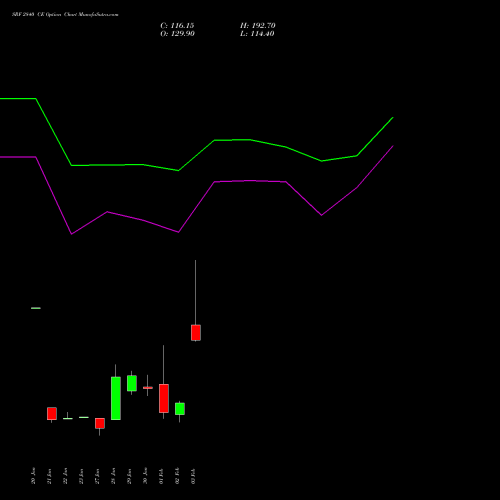
Task: Click the green upper indicator line
Action: (x=197, y=155)
